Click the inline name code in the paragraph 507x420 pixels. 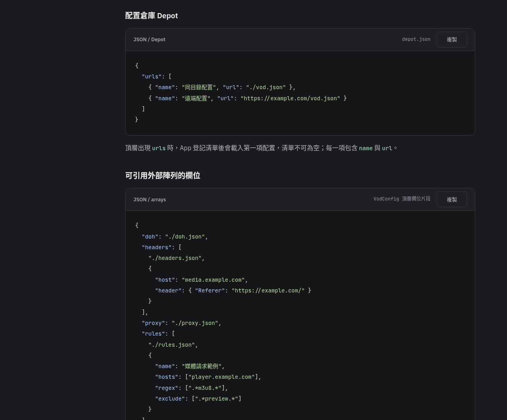[366, 148]
